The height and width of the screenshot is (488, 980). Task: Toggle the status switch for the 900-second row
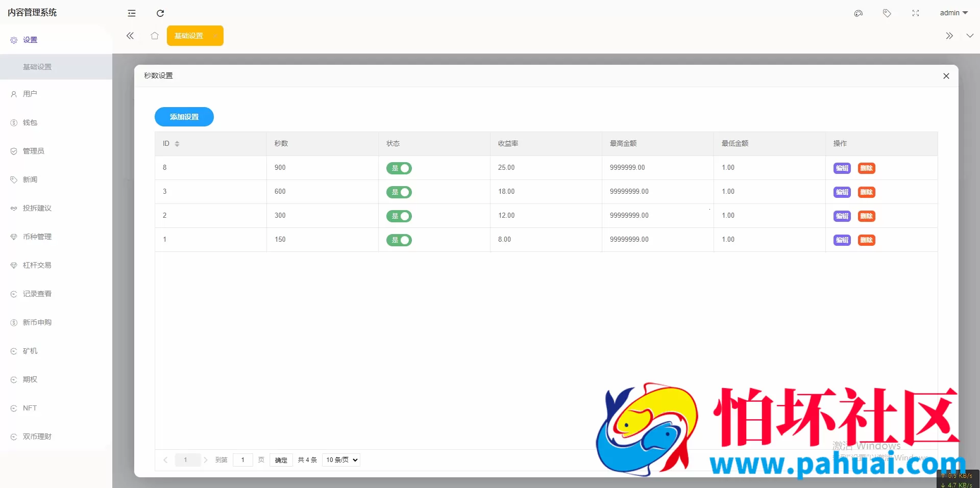[x=399, y=168]
